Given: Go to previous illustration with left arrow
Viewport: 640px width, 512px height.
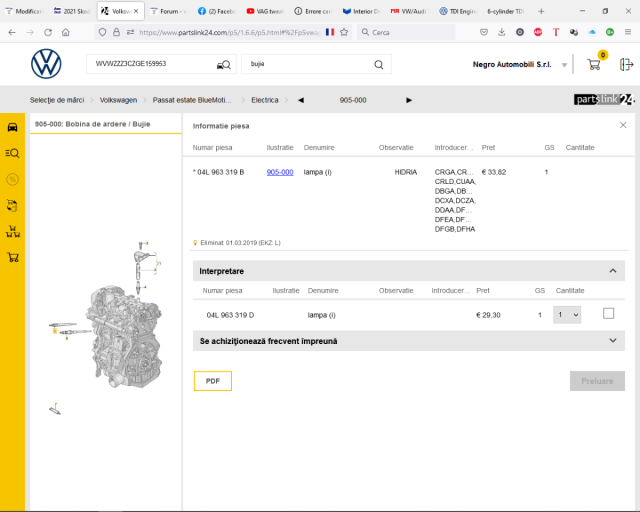Looking at the screenshot, I should [301, 100].
